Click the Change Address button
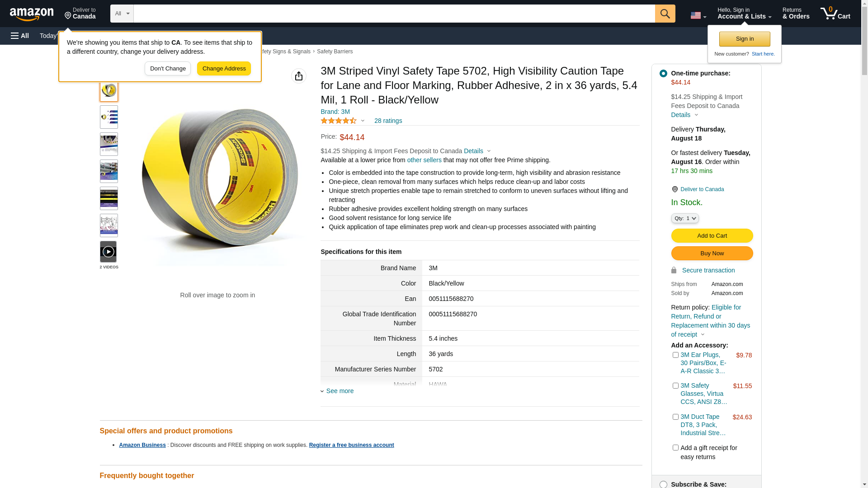 (224, 69)
